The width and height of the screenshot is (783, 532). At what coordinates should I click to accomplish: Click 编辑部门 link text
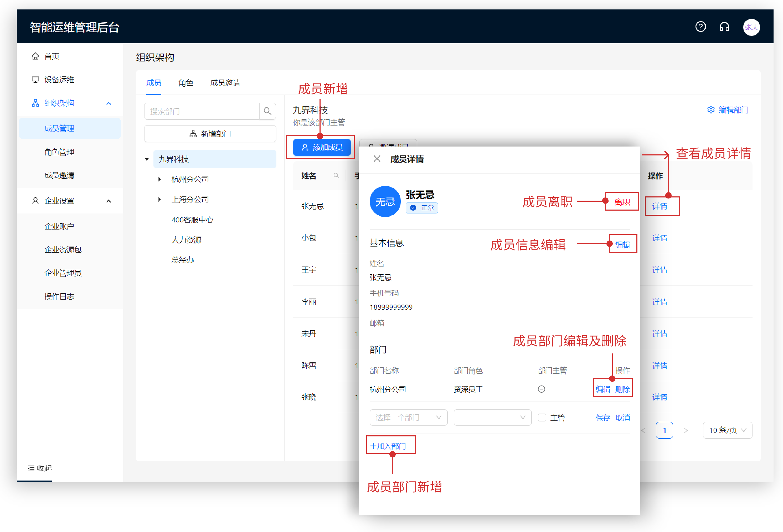tap(733, 110)
